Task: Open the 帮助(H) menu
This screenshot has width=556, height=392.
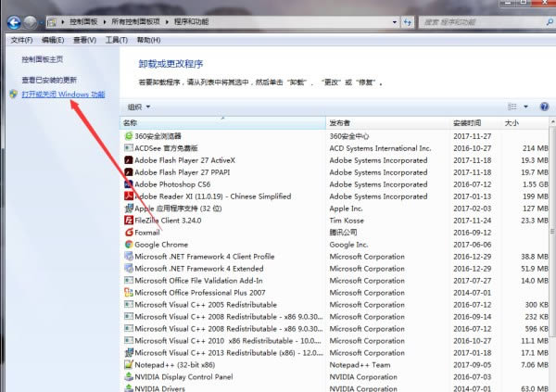Action: (148, 40)
